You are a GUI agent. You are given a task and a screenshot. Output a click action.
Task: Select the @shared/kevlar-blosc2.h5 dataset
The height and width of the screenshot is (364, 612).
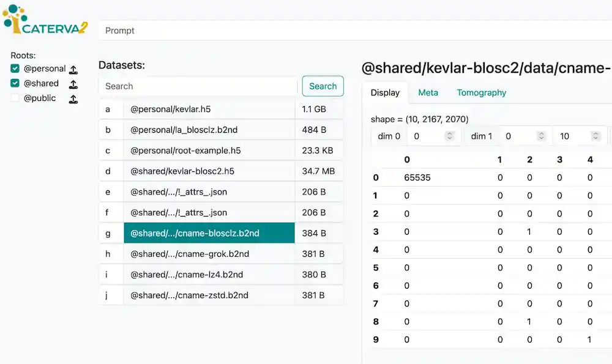[209, 171]
